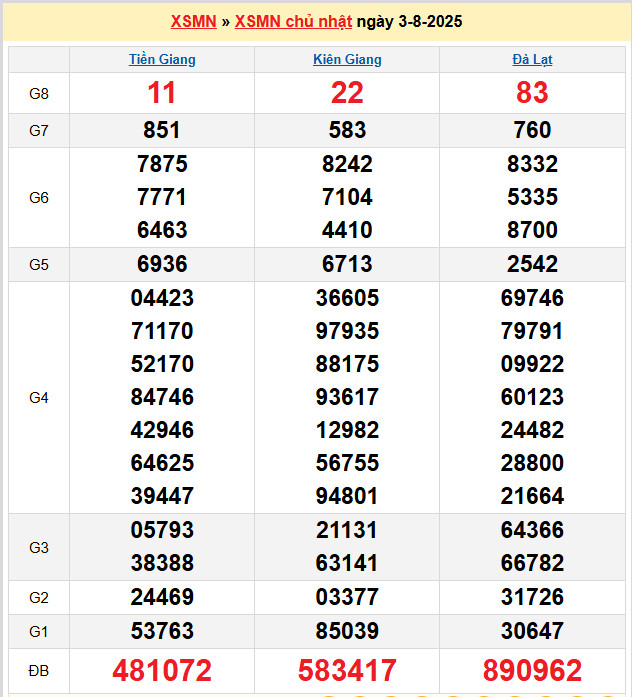632x697 pixels.
Task: Click G1 number 85039
Action: click(347, 631)
